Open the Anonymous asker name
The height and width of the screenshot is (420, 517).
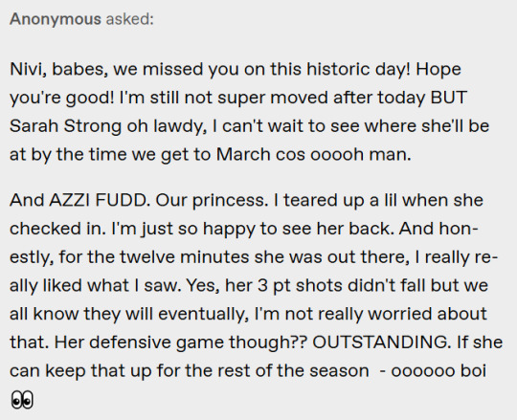click(x=56, y=19)
